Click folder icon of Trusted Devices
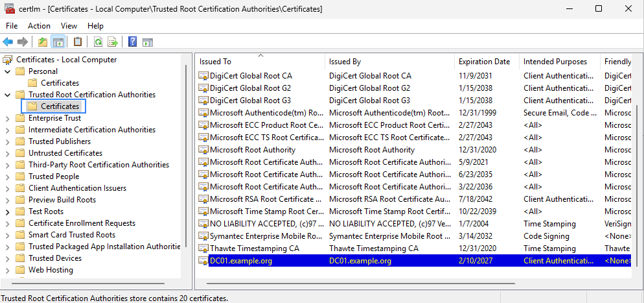The width and height of the screenshot is (644, 303). tap(20, 258)
